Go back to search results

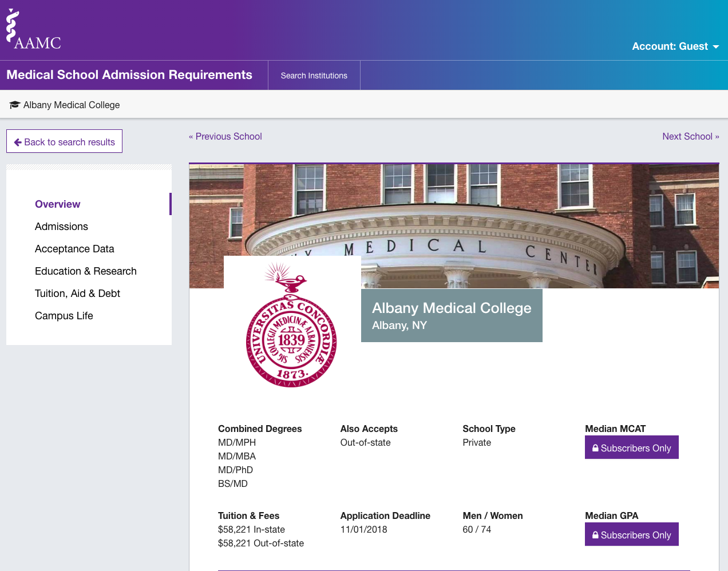tap(64, 141)
